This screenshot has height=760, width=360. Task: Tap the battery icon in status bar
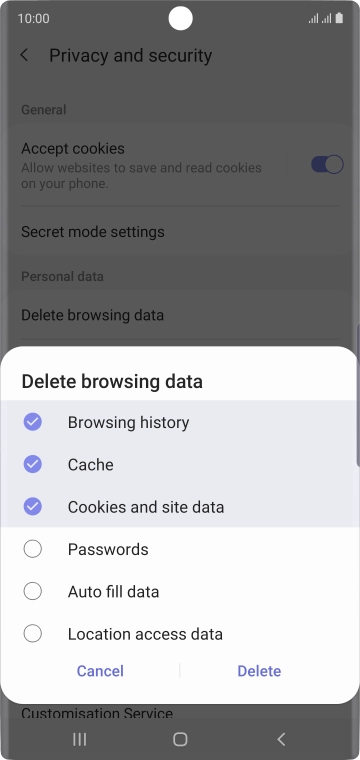(x=339, y=18)
